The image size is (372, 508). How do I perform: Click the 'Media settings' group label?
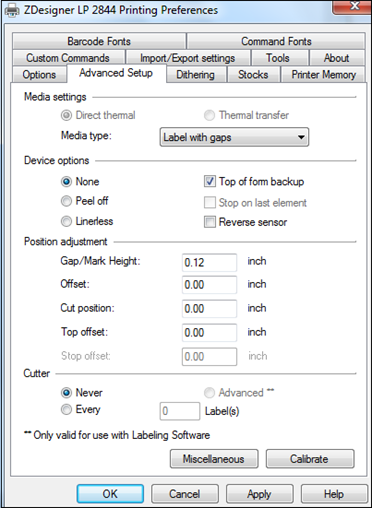tap(55, 97)
